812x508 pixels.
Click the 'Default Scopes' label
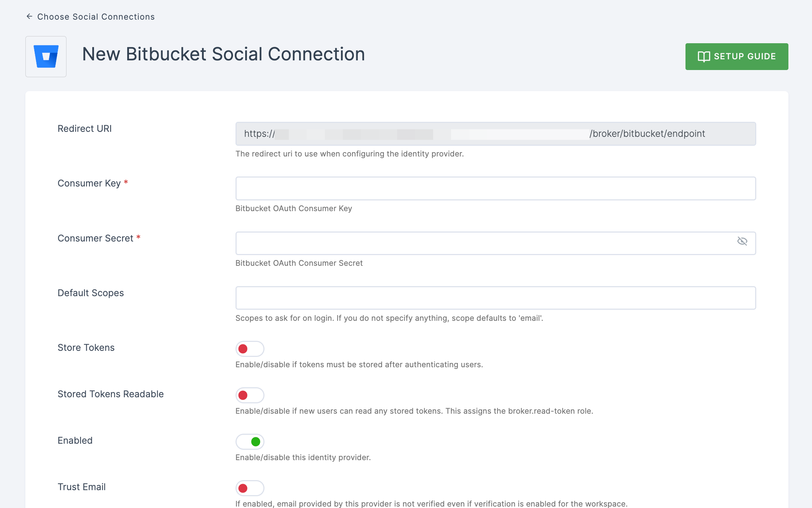coord(90,293)
